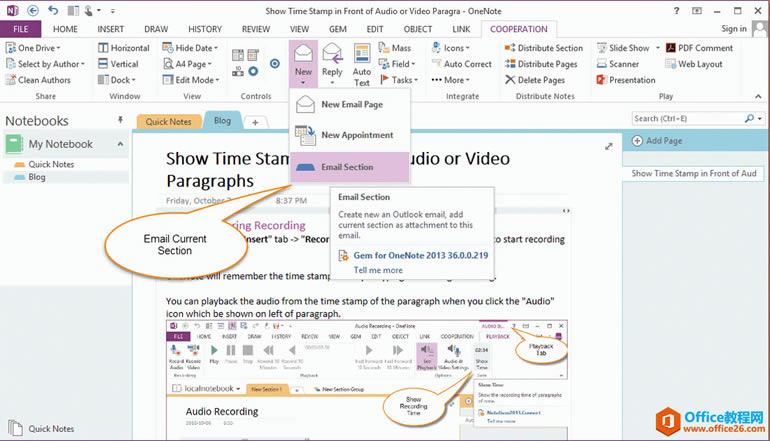770x441 pixels.
Task: Switch to the GEM ribbon tab
Action: (x=338, y=29)
